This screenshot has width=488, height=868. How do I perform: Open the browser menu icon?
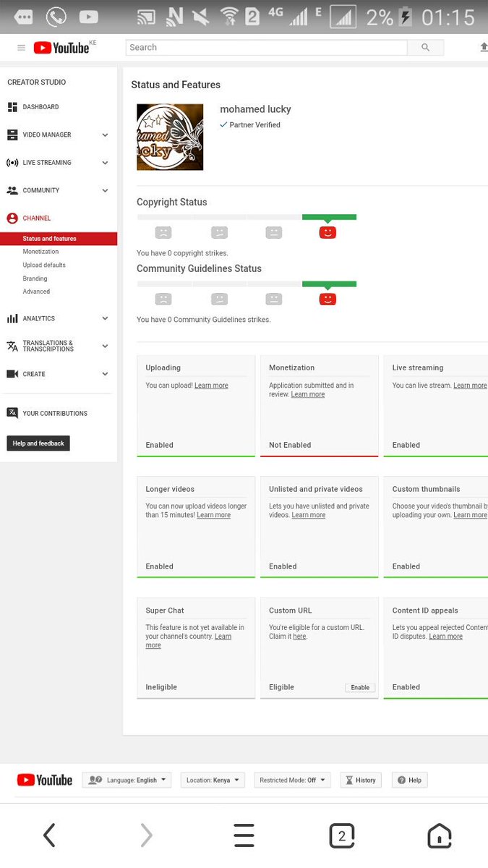(x=244, y=835)
